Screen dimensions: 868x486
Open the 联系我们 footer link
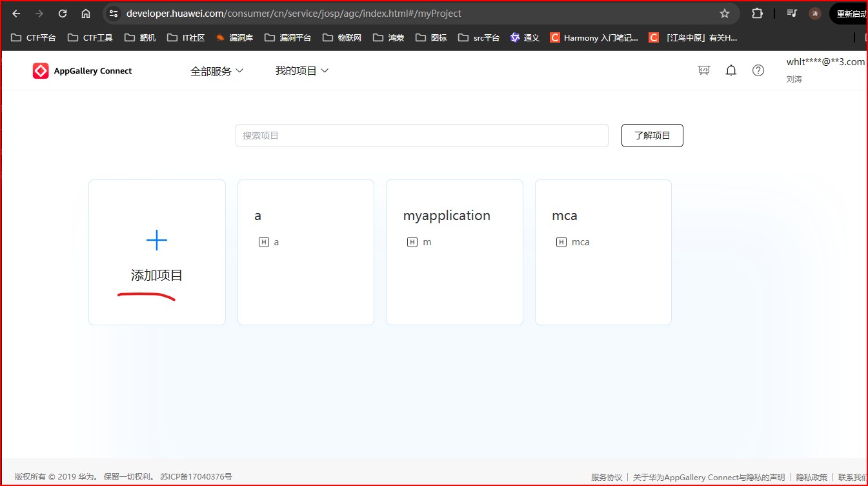(x=853, y=478)
